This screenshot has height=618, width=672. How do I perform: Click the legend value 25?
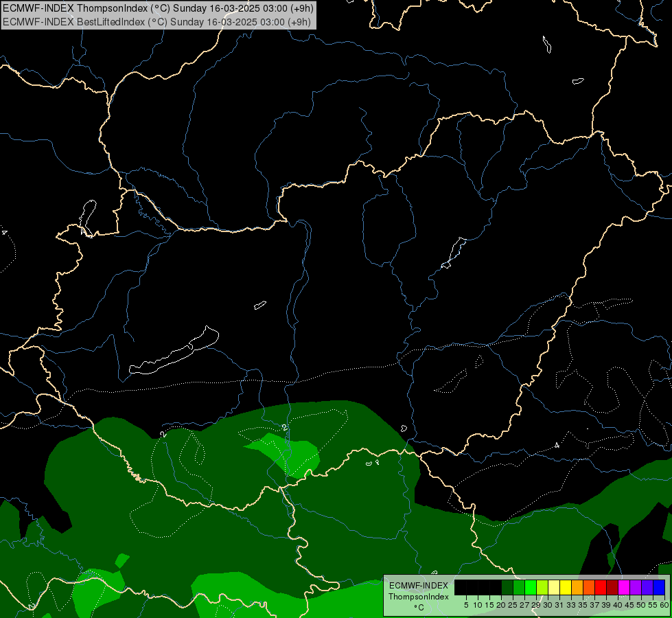[513, 605]
